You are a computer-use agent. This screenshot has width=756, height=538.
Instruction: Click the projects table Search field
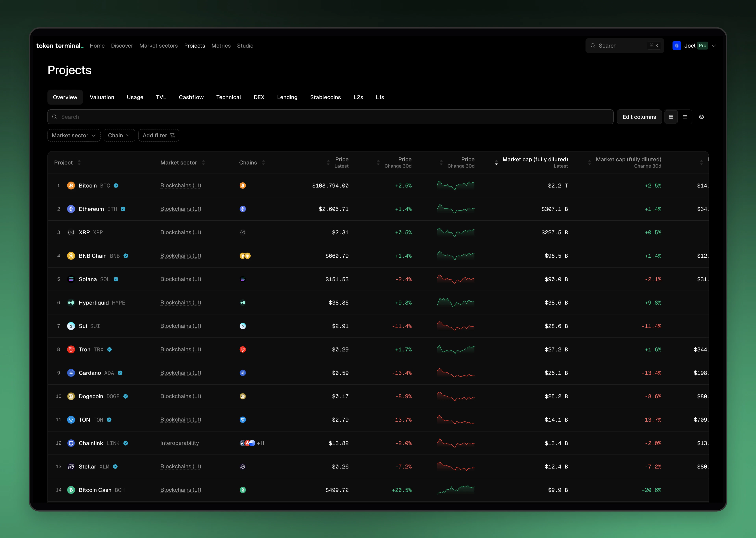click(x=330, y=117)
